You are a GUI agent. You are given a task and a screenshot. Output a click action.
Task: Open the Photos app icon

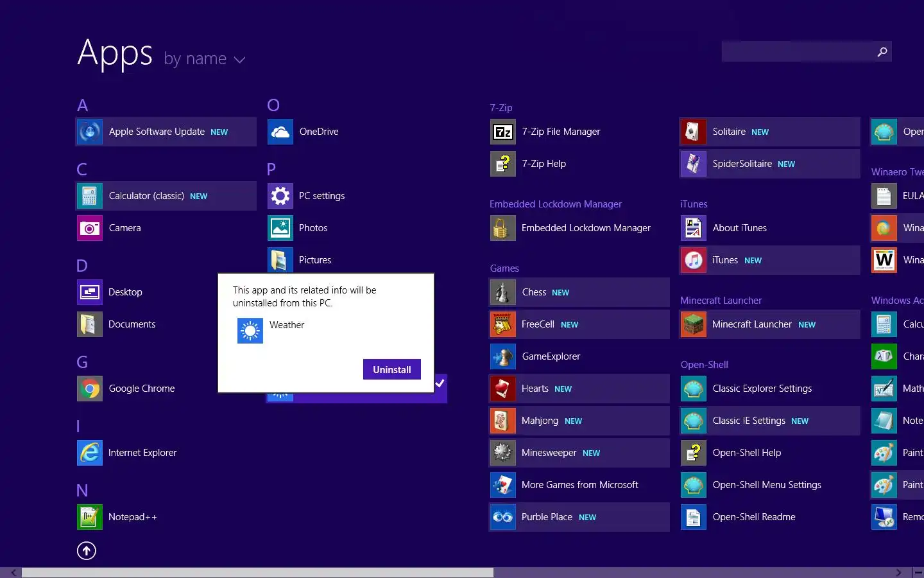(280, 228)
